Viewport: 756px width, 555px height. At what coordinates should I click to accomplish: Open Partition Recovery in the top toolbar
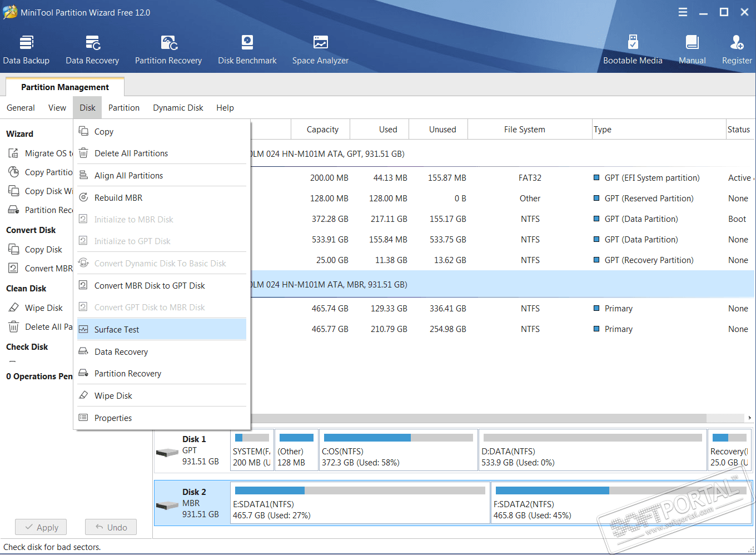pyautogui.click(x=168, y=49)
